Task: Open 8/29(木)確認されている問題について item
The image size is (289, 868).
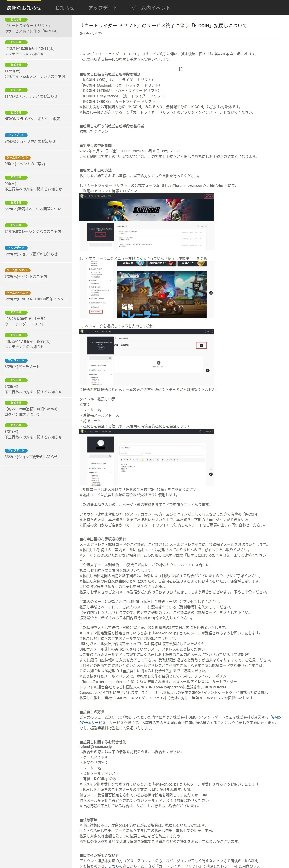Action: point(36,206)
